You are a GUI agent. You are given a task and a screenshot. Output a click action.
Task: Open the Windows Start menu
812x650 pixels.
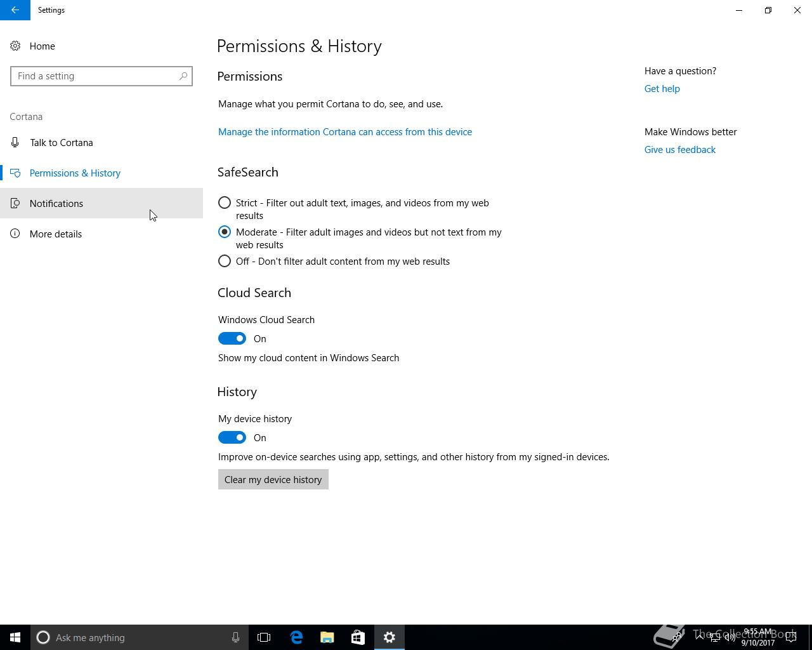[15, 637]
